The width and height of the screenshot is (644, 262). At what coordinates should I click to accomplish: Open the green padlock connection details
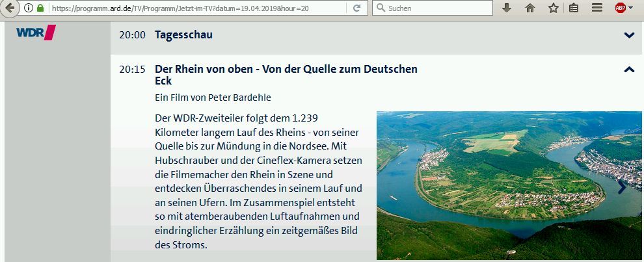40,8
